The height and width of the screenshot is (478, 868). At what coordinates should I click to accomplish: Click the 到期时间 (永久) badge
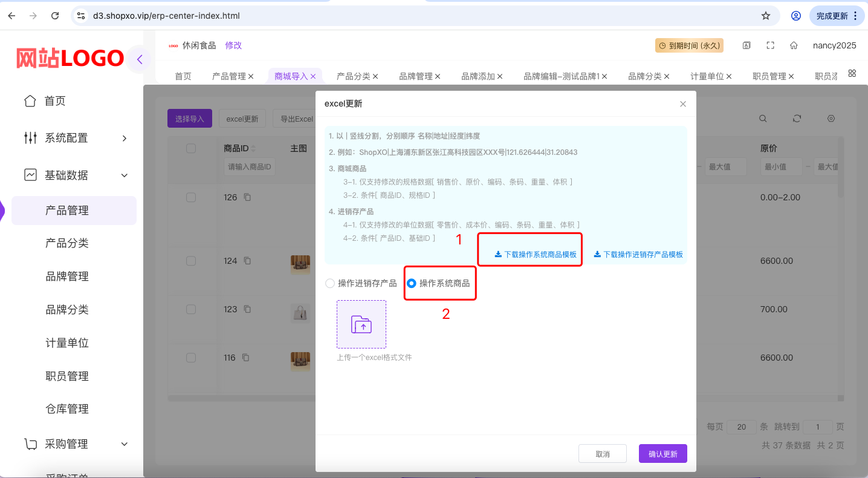(x=688, y=45)
